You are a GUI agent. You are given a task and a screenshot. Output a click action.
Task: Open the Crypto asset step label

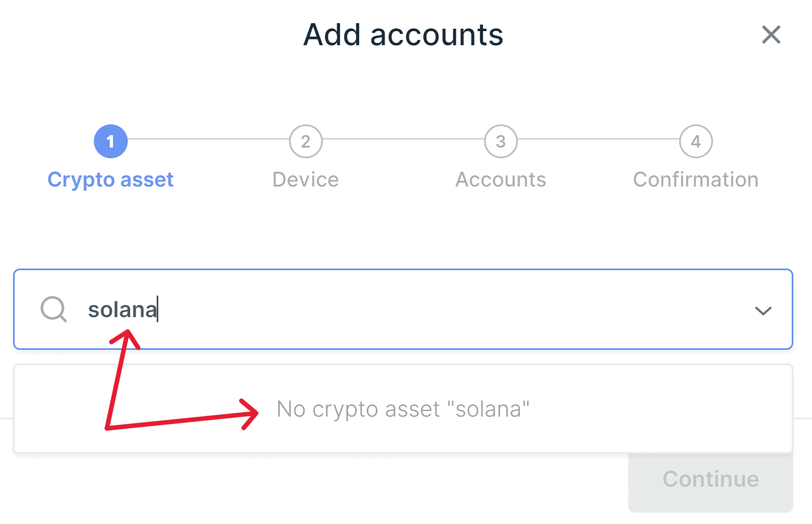pyautogui.click(x=111, y=180)
